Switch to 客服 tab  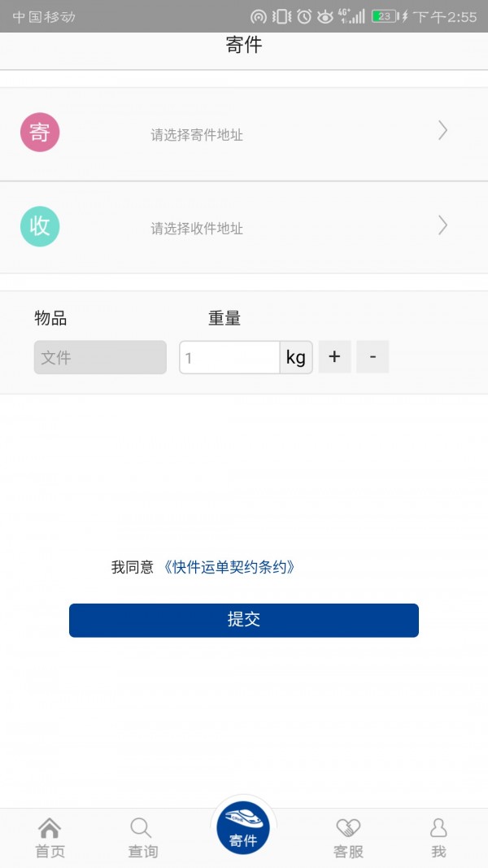348,838
